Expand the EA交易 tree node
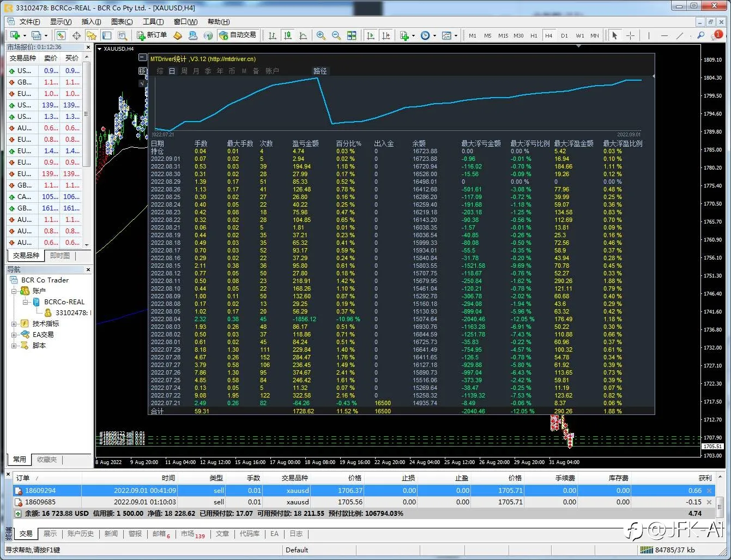Screen dimensions: 731x560 coord(14,335)
